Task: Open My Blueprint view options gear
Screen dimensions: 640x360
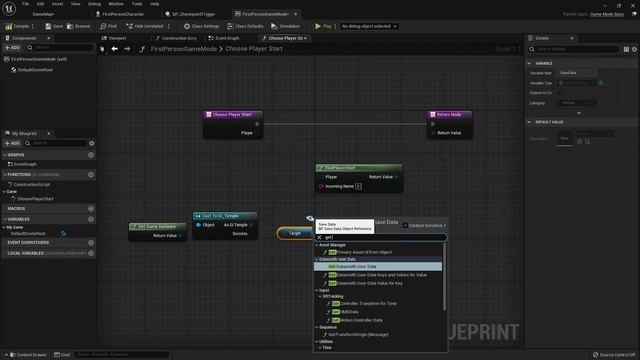Action: (x=91, y=143)
